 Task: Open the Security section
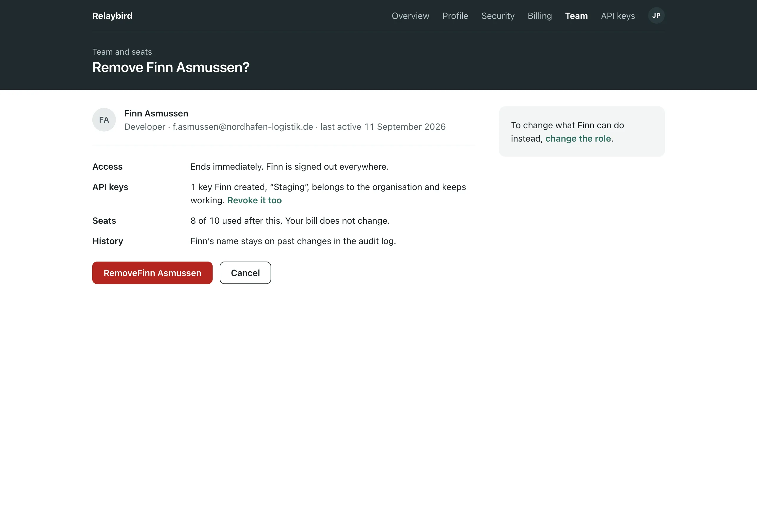498,16
